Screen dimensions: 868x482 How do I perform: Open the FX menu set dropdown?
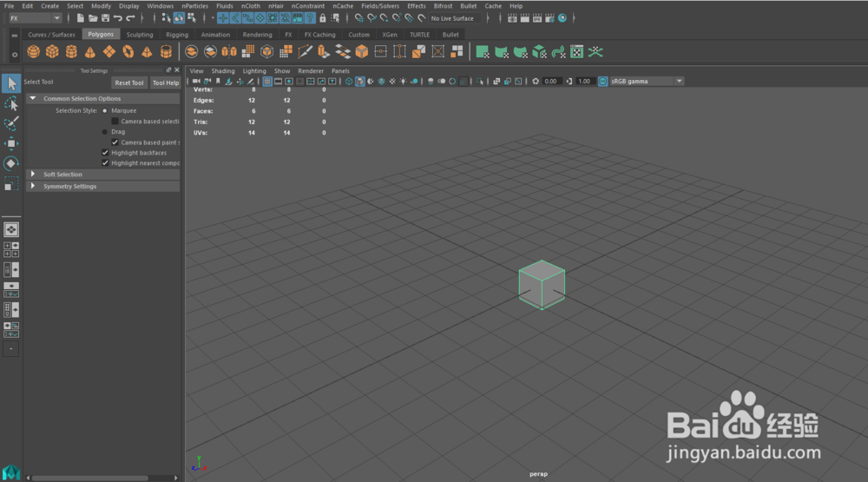[35, 18]
